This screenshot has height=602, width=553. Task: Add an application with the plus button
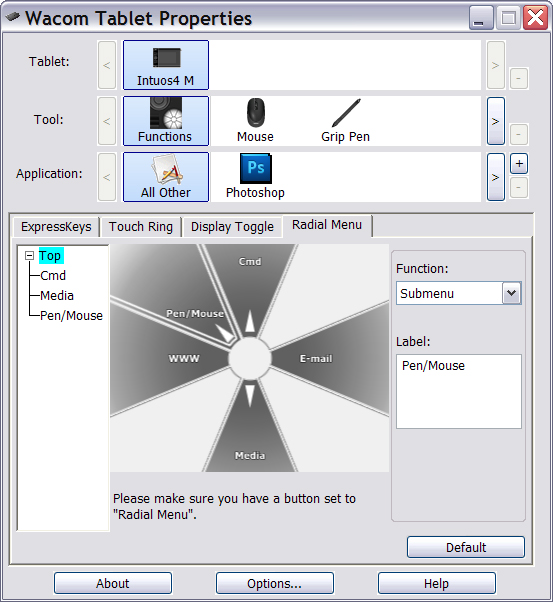(519, 164)
